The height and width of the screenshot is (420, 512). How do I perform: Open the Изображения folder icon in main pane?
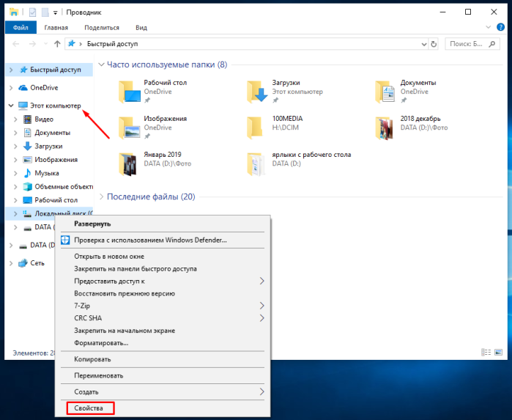point(130,128)
